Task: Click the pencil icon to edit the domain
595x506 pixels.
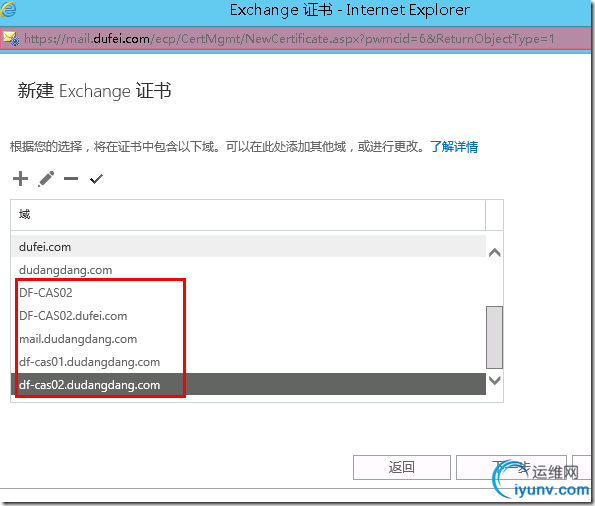Action: (46, 179)
